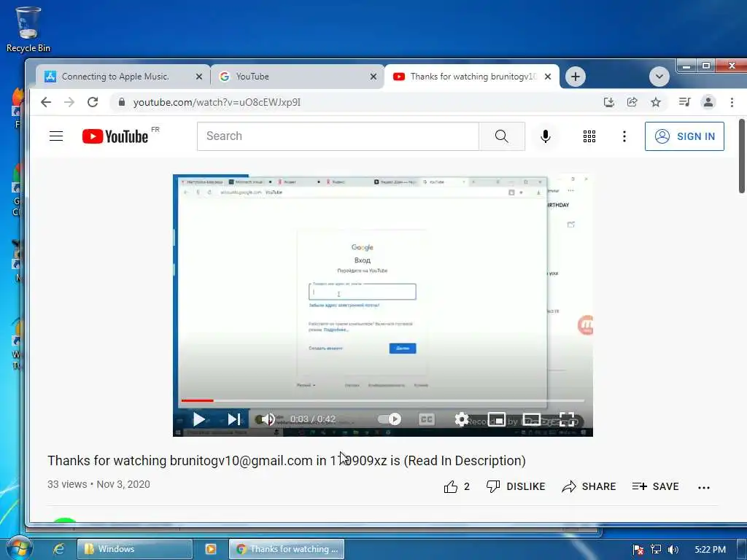This screenshot has height=560, width=747.
Task: Reload the current YouTube page
Action: pos(93,102)
